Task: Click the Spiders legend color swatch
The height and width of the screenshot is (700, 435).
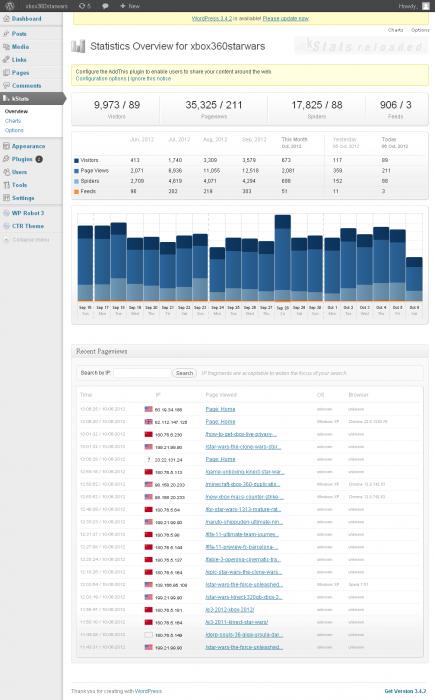Action: coord(76,181)
